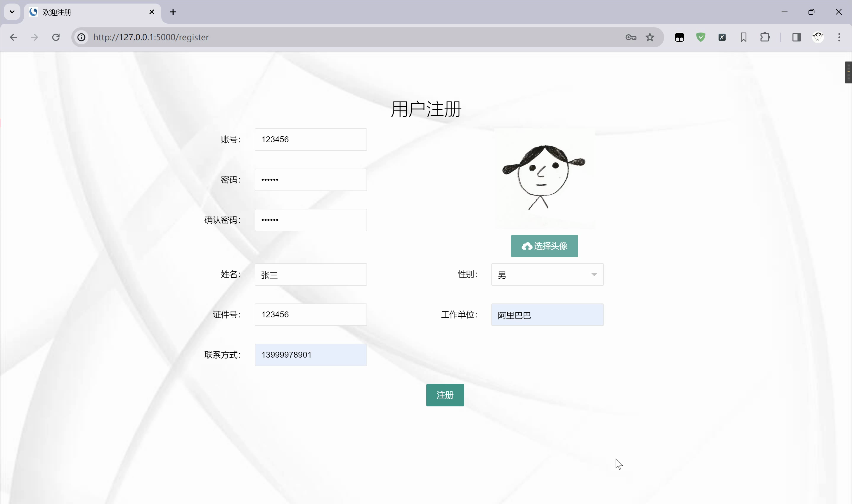Expand the 性别 gender dropdown

(547, 274)
